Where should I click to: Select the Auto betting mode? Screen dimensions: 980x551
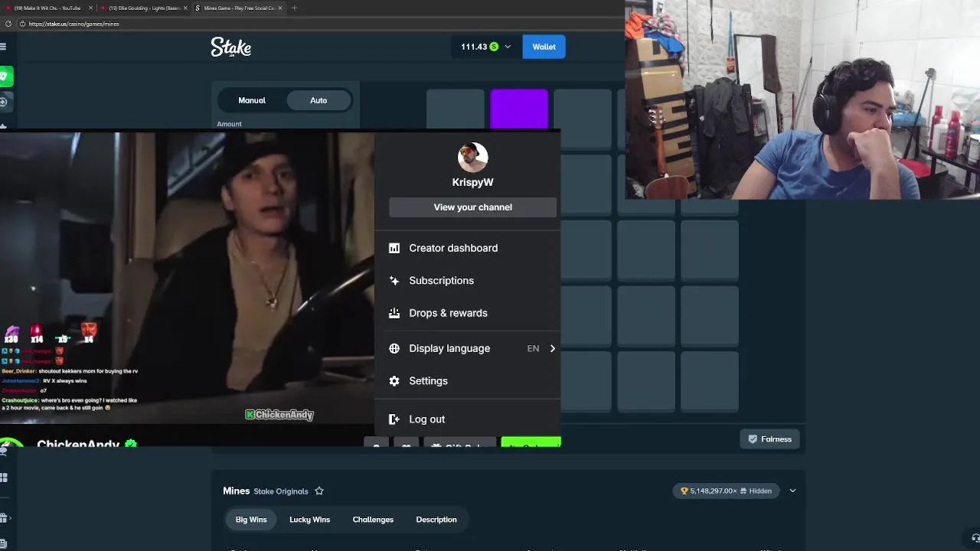(x=318, y=100)
